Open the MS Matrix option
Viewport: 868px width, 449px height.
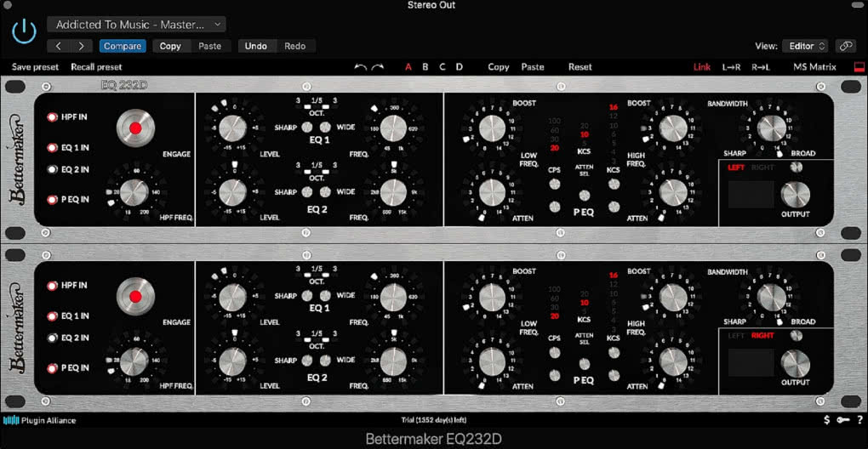(x=815, y=67)
